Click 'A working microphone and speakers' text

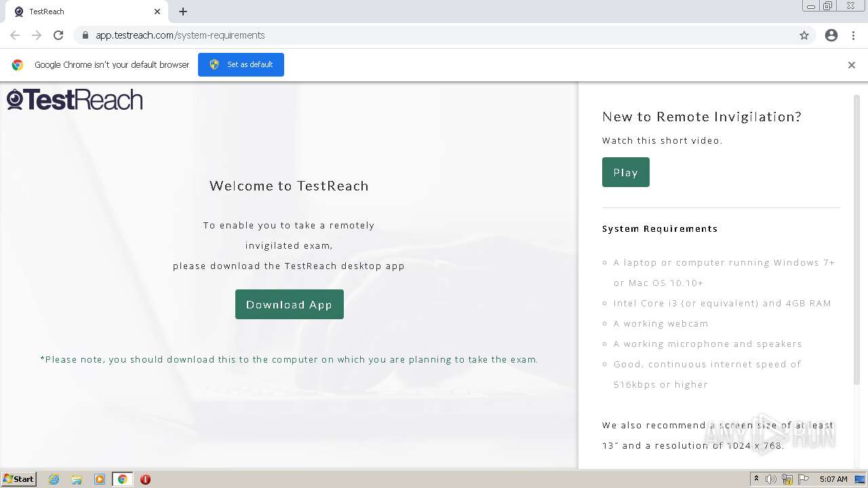tap(707, 344)
